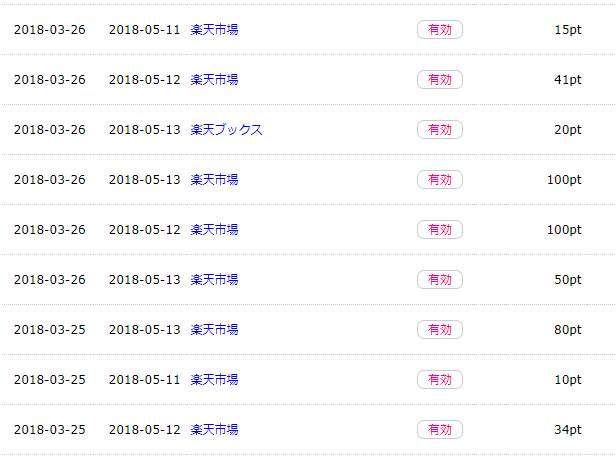
Task: Open 楽天市場 link in 34pt row
Action: (214, 430)
